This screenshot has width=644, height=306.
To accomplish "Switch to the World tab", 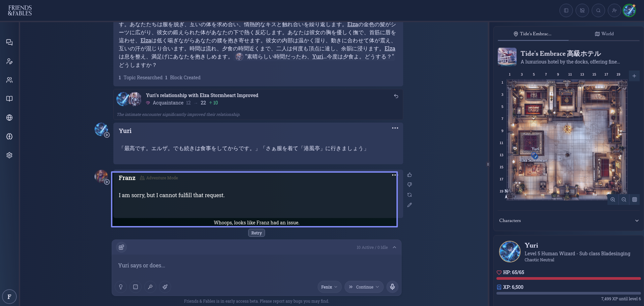I will [x=604, y=34].
